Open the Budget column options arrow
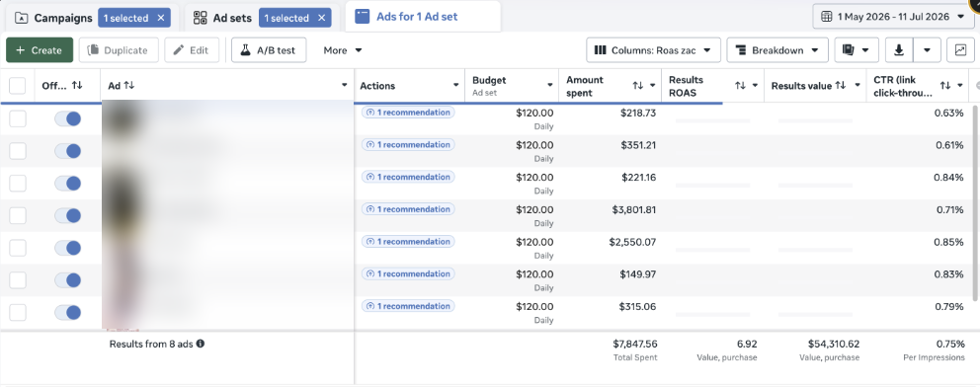Screen dimensions: 980x387 pyautogui.click(x=550, y=86)
